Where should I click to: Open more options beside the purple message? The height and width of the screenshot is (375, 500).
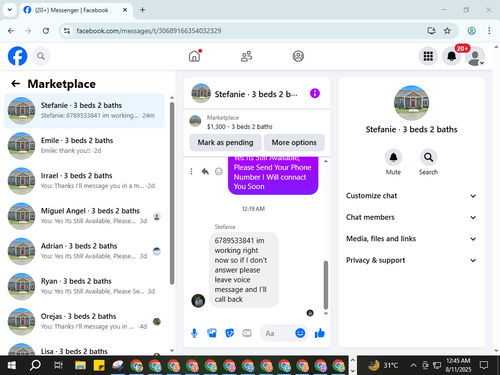(191, 171)
